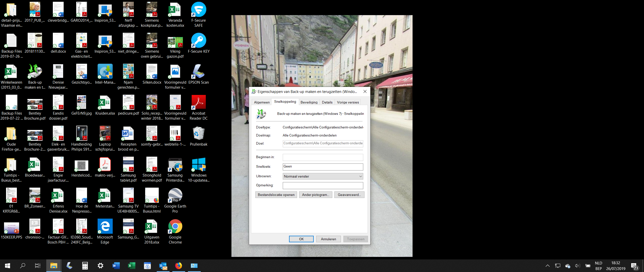
Task: Expand the Uitvoeren 'Normaal venster' dropdown
Action: click(323, 176)
